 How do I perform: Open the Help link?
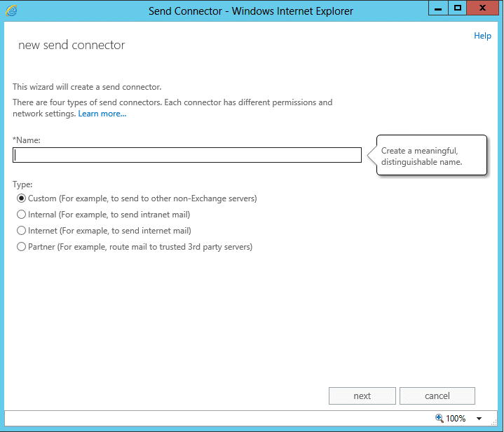pos(482,36)
